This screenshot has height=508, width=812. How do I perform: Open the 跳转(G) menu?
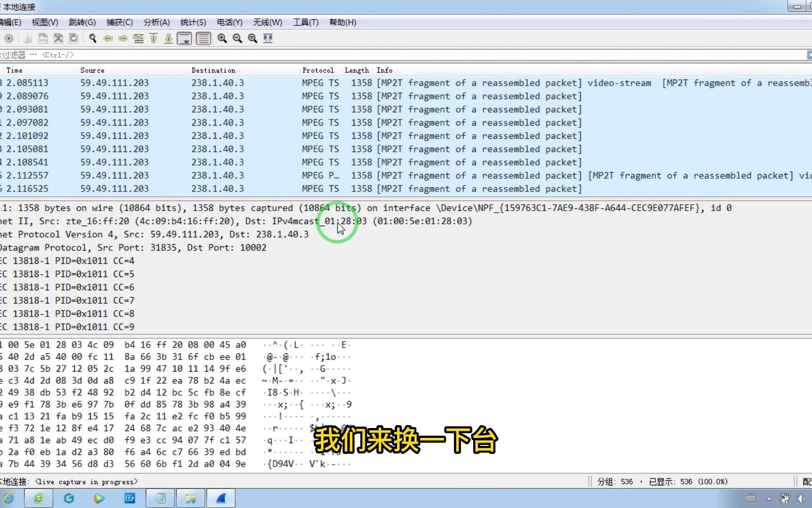(x=82, y=23)
